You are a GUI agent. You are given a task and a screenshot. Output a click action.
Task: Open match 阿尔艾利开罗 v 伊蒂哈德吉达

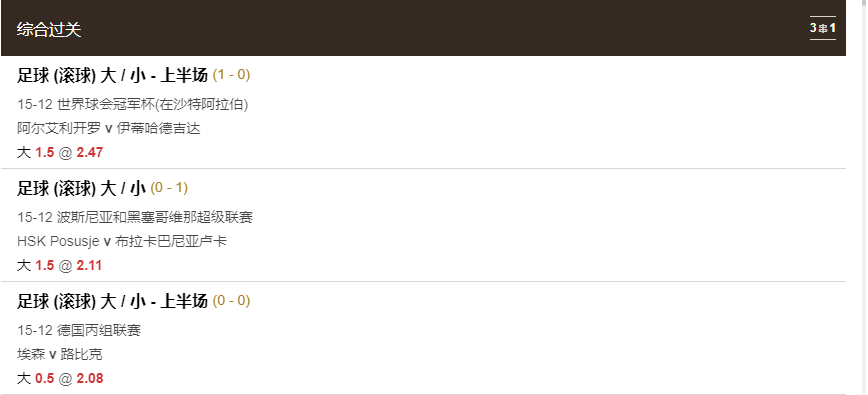(x=108, y=128)
